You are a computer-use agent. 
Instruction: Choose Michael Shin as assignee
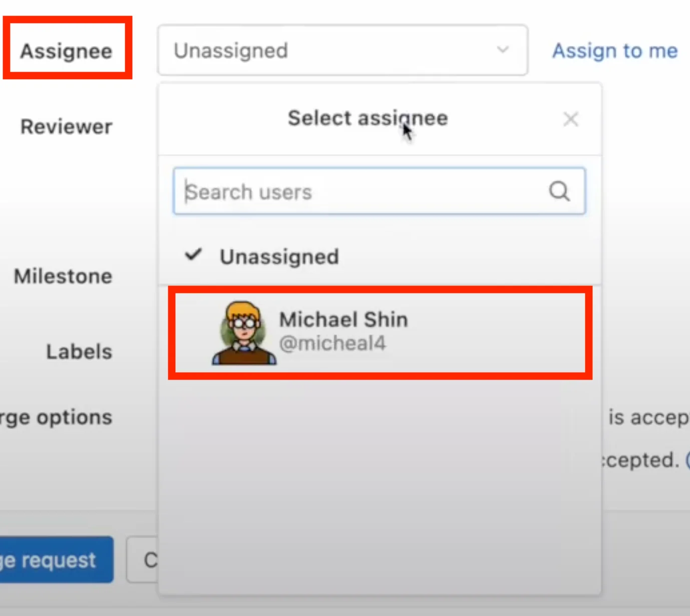click(343, 320)
